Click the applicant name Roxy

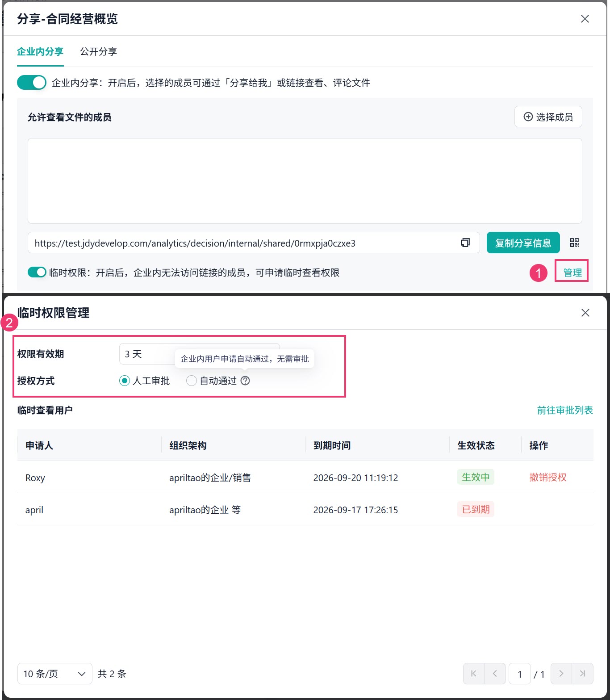pyautogui.click(x=35, y=478)
